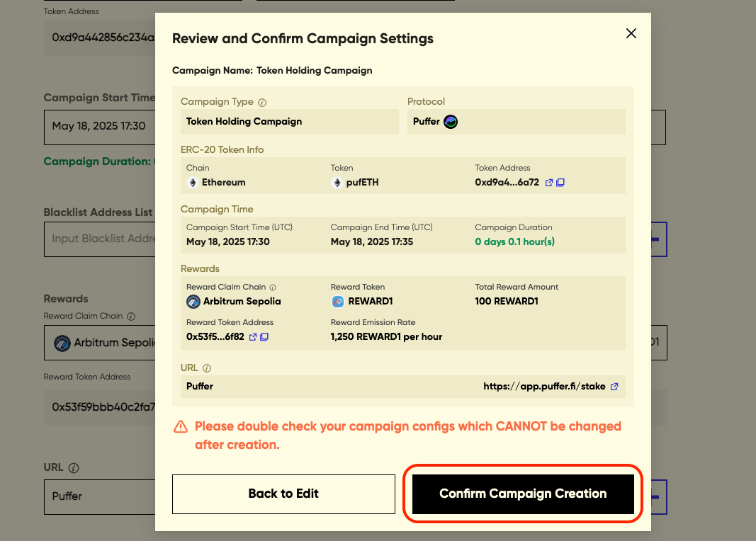The image size is (756, 541).
Task: Click the Campaign Start Time field behind dialog
Action: tap(99, 126)
